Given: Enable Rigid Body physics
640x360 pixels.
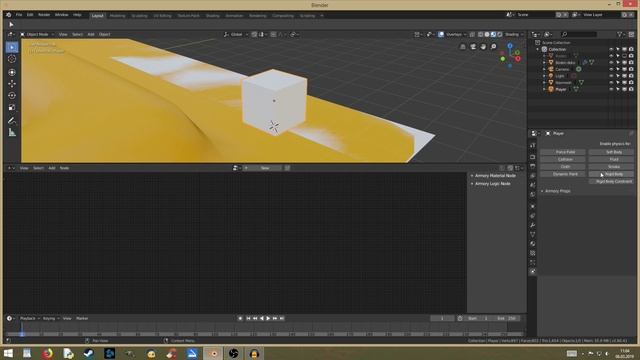Looking at the screenshot, I should click(x=611, y=174).
